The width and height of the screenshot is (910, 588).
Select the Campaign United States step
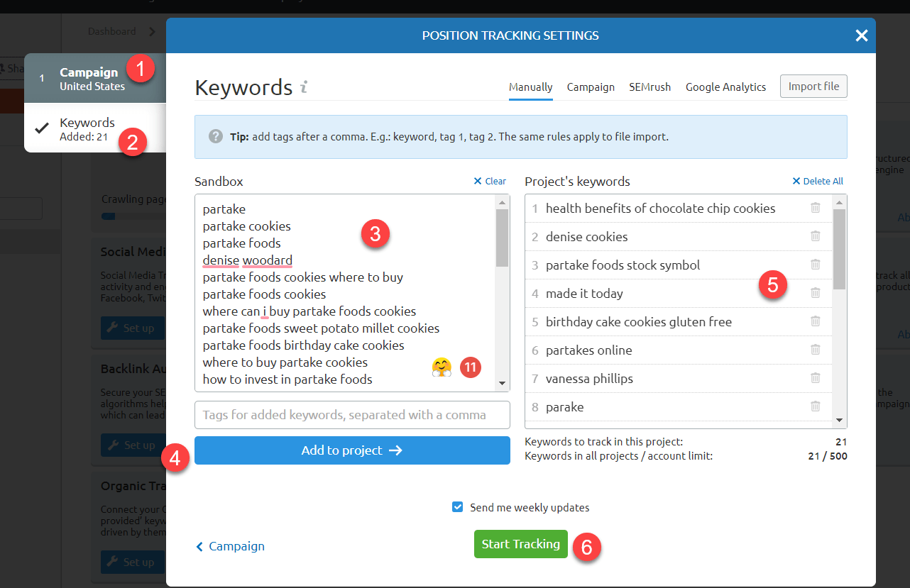click(95, 79)
